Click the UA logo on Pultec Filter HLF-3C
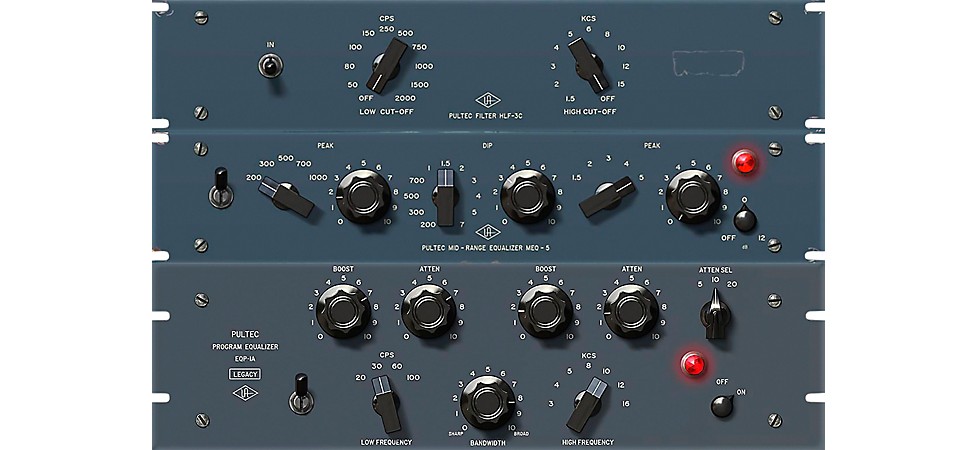 [x=488, y=100]
